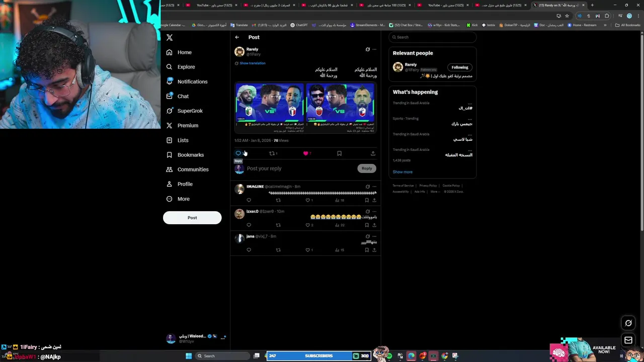This screenshot has height=362, width=644.
Task: Open the three-dot menu on Rarely's post
Action: click(374, 49)
